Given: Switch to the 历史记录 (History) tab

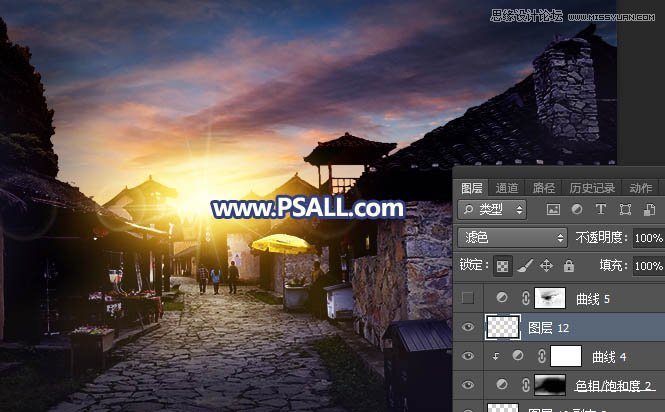Looking at the screenshot, I should [x=592, y=188].
